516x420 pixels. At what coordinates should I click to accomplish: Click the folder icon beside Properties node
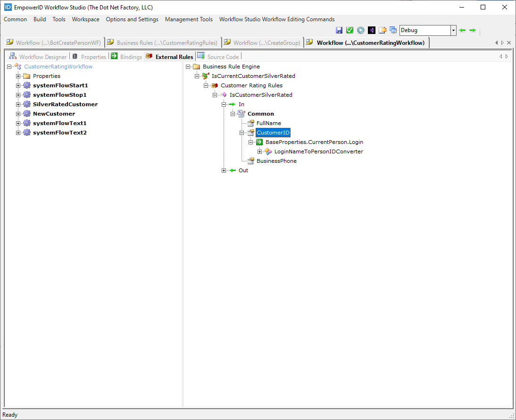coord(27,76)
